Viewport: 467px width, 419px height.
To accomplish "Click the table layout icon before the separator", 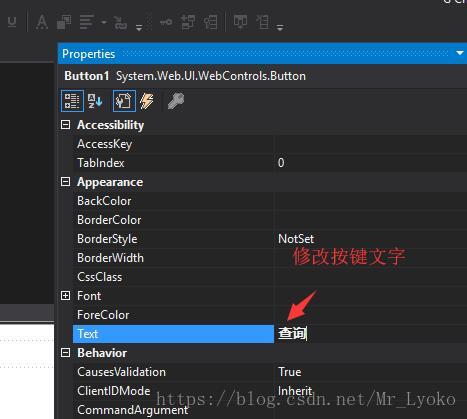I will pos(211,22).
